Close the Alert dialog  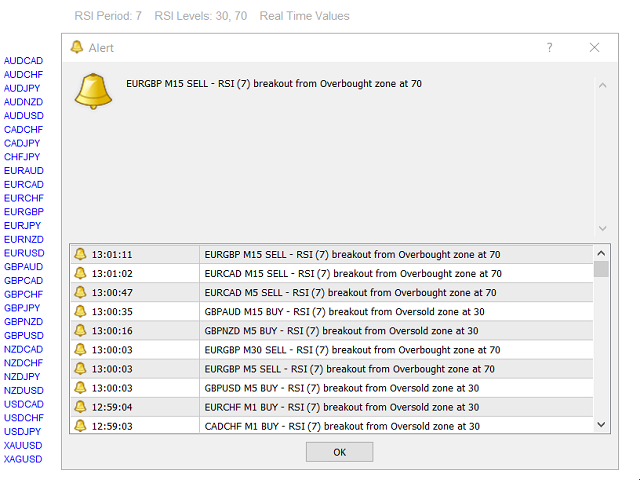[x=594, y=47]
